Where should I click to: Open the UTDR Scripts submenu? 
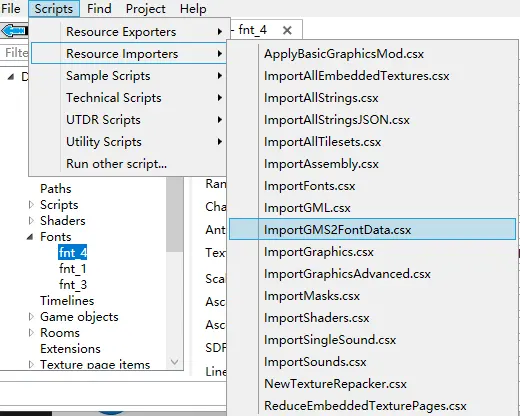(128, 120)
